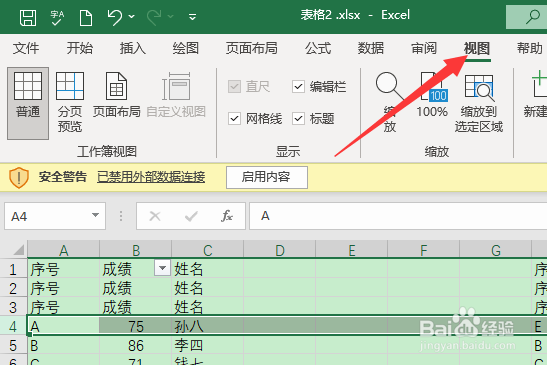Select the 视图 tab

click(x=477, y=48)
